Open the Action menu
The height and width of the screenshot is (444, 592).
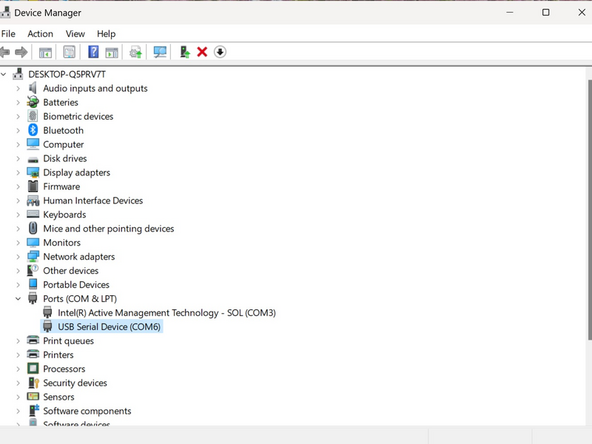(40, 34)
